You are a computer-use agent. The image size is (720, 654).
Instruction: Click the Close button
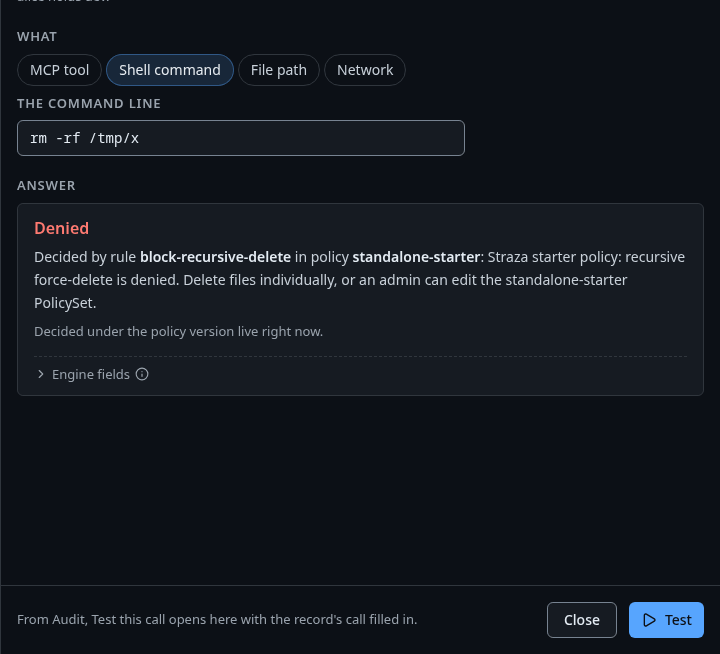pyautogui.click(x=581, y=620)
